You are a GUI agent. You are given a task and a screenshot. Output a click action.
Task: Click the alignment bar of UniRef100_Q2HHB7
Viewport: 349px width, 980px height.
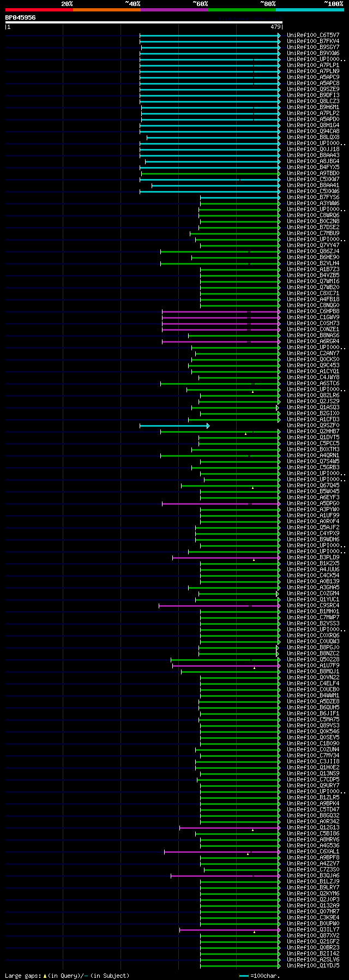coord(220,432)
